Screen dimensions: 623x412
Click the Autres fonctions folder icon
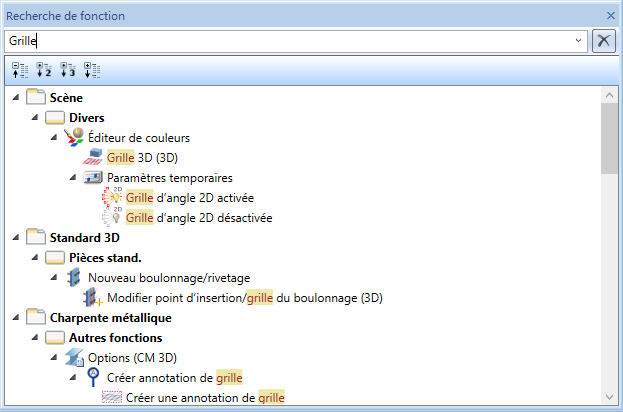pos(55,338)
